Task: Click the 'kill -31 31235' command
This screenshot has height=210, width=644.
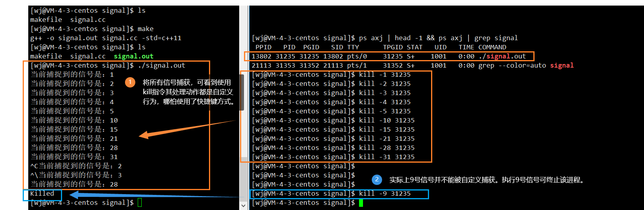Action: (387, 157)
